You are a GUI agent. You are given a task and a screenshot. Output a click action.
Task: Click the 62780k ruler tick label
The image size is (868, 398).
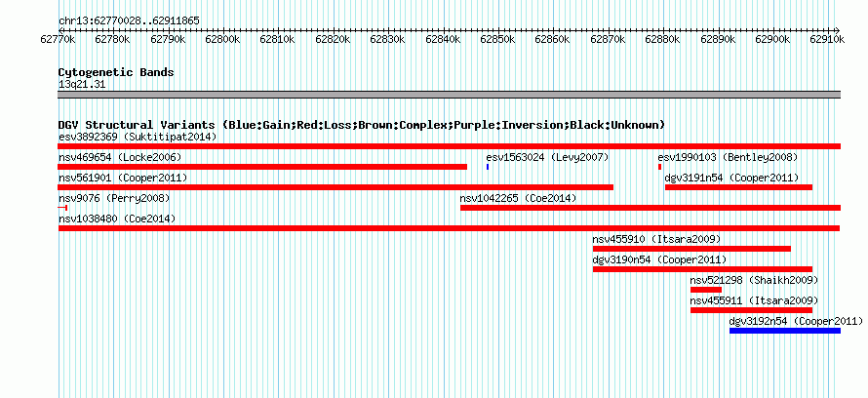pyautogui.click(x=112, y=39)
